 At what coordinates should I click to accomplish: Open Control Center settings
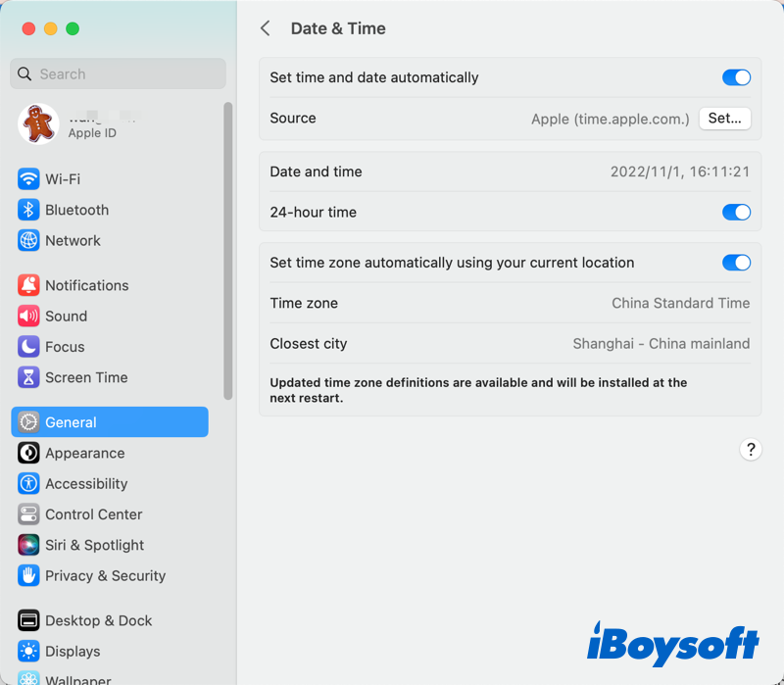[93, 514]
